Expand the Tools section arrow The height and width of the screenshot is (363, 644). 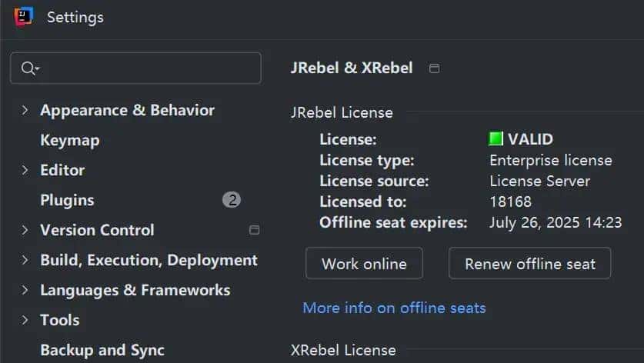(x=25, y=320)
